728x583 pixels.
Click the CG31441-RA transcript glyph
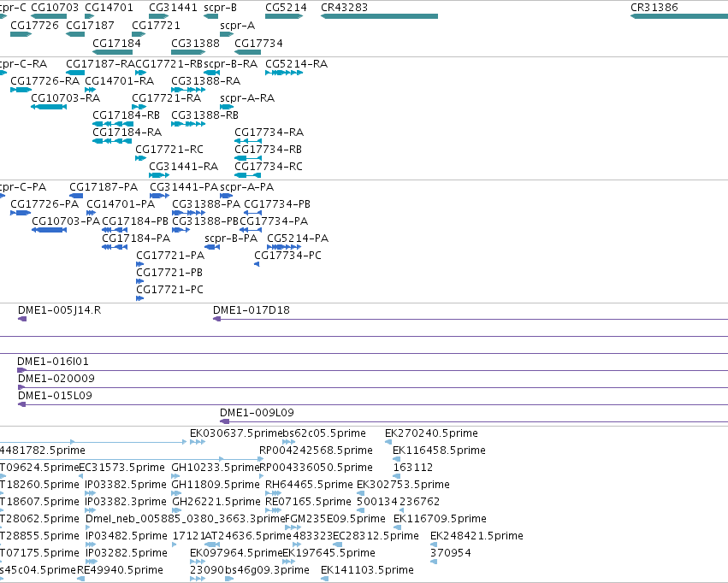[x=159, y=175]
